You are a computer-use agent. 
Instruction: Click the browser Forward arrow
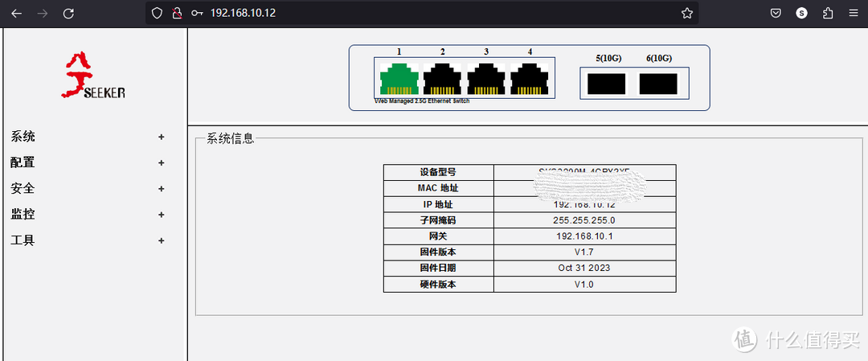(x=43, y=14)
